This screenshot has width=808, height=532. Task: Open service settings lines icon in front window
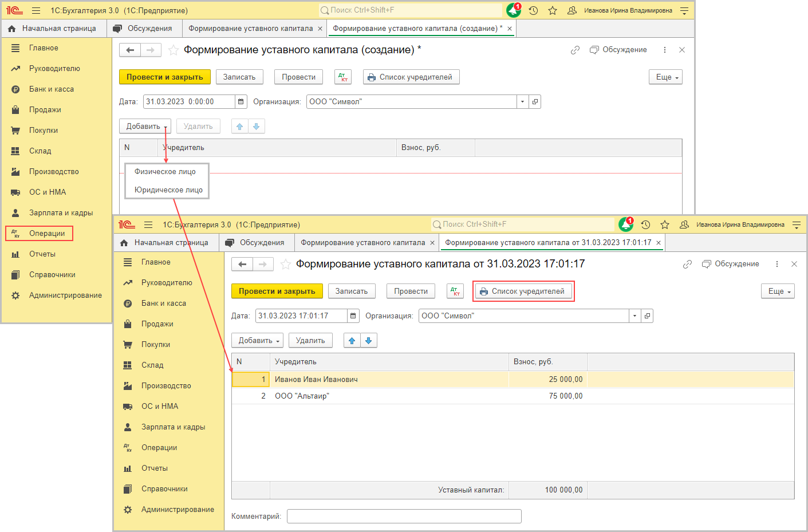point(797,224)
